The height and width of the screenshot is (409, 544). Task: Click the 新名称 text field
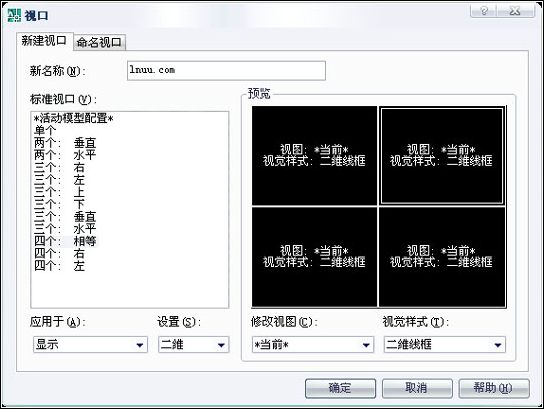[226, 70]
